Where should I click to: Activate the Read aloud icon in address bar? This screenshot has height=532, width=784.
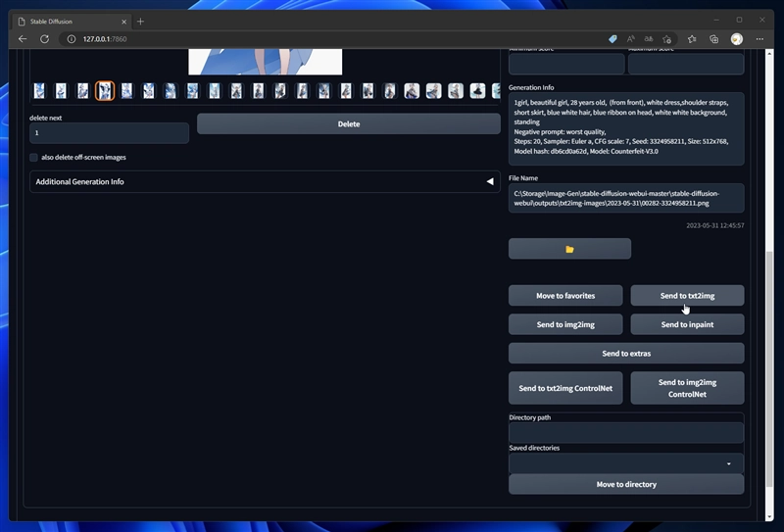pyautogui.click(x=630, y=39)
